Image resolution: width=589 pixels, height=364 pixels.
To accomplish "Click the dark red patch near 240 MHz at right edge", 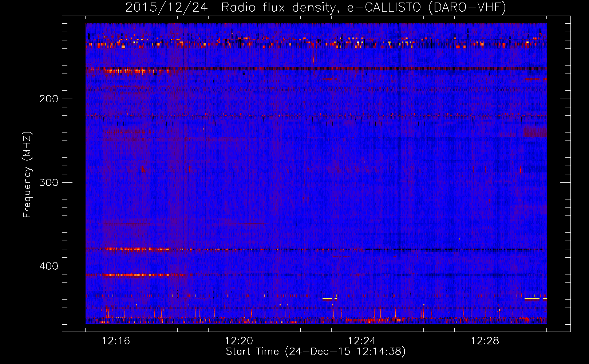I will 534,132.
